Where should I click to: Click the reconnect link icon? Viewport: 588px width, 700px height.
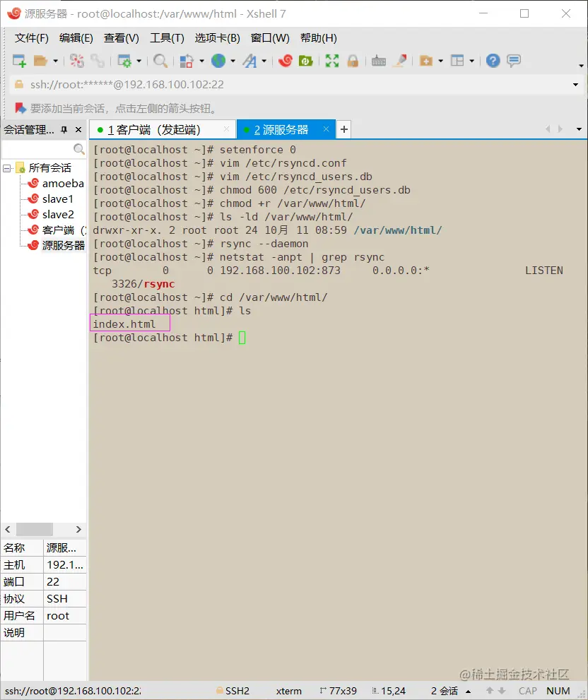97,61
